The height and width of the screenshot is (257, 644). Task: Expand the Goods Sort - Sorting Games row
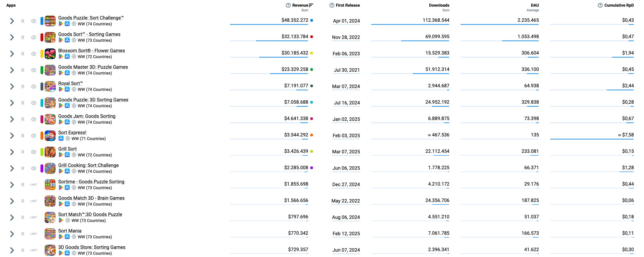point(12,37)
